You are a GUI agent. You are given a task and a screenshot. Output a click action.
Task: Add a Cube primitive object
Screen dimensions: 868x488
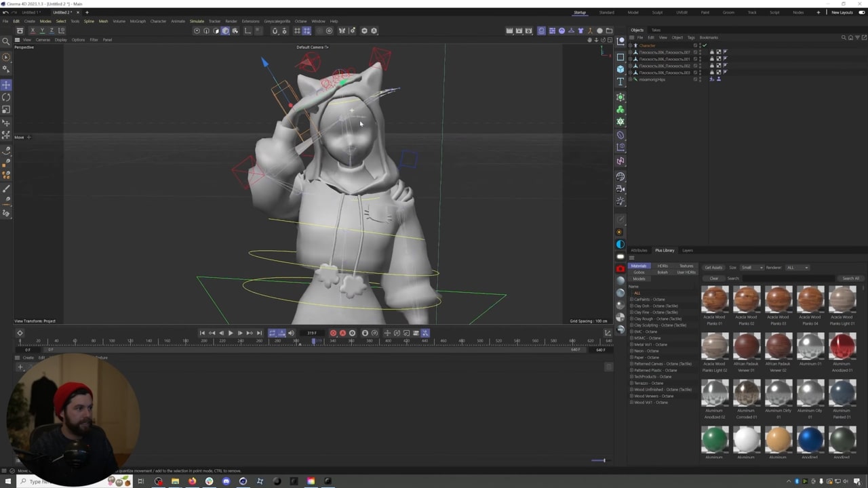tap(620, 69)
